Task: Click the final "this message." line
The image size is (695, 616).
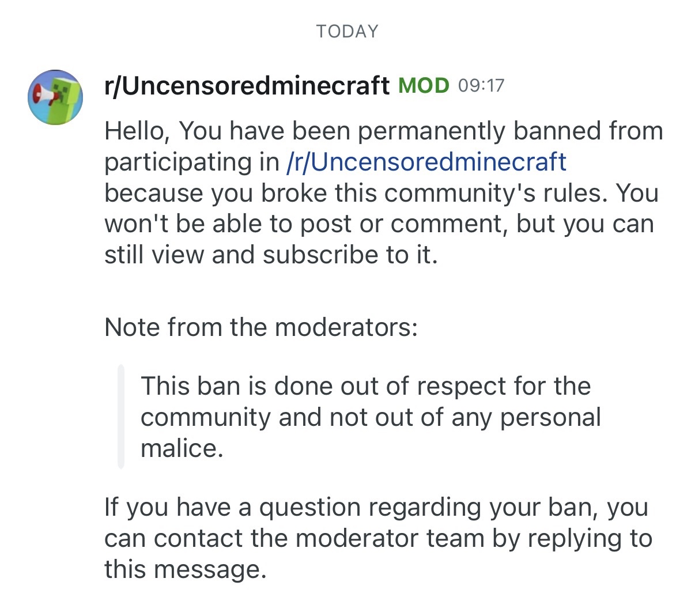Action: [x=185, y=569]
